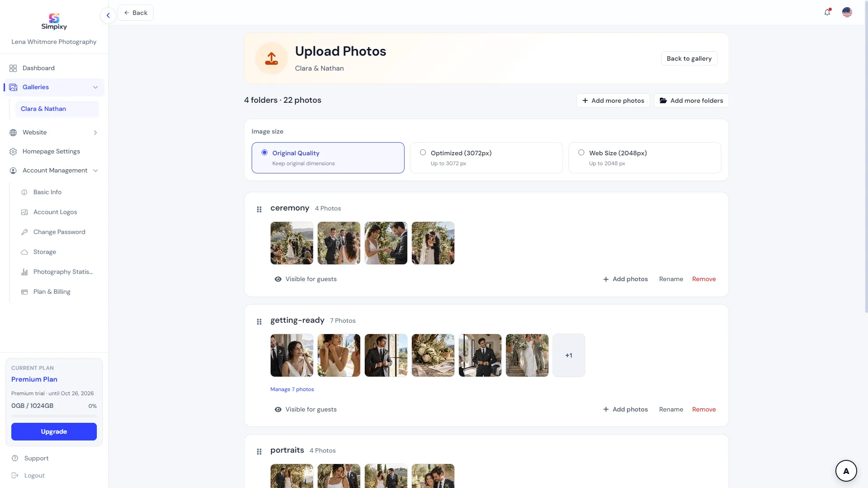Show the +1 hidden getting-ready photo
This screenshot has width=868, height=488.
tap(569, 355)
